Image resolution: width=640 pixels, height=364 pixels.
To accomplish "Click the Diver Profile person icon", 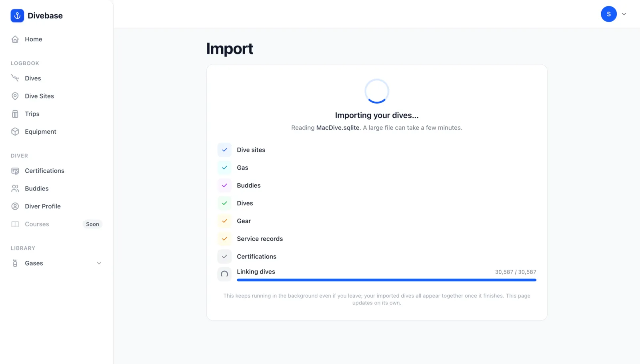I will coord(15,206).
